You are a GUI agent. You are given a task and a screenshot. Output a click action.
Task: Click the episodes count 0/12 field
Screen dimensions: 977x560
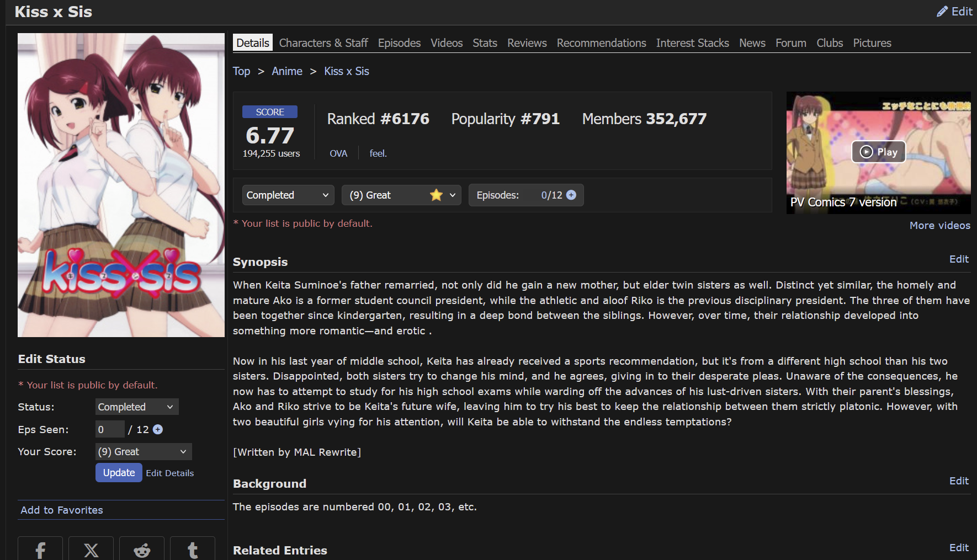526,195
